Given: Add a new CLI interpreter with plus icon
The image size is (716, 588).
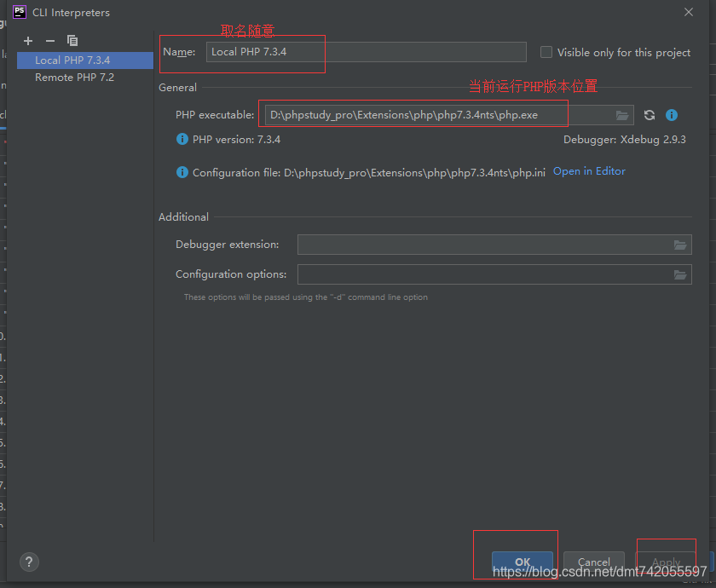Looking at the screenshot, I should pos(28,41).
